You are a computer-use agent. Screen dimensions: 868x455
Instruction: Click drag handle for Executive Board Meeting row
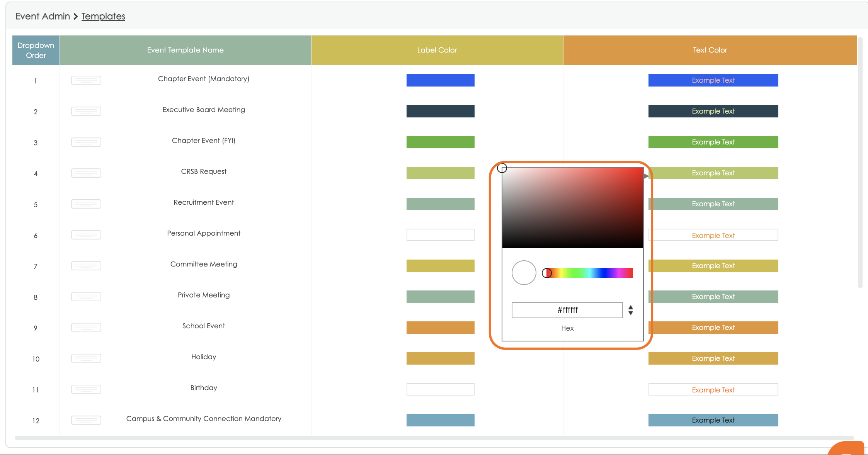(x=86, y=111)
